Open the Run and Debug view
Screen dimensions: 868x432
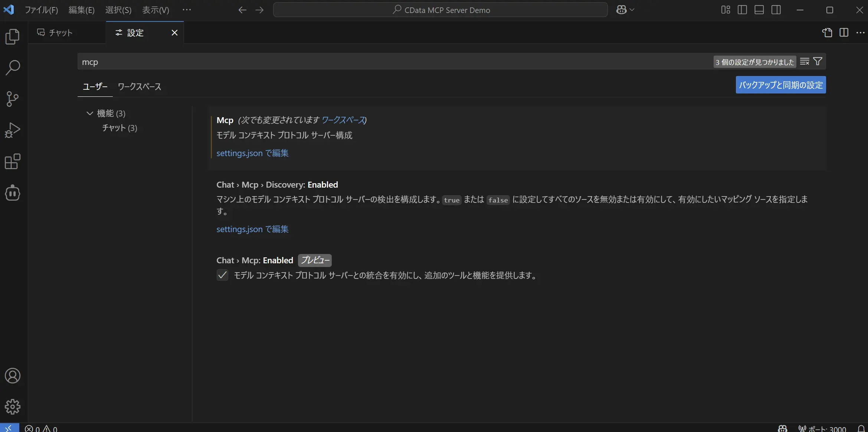[13, 130]
